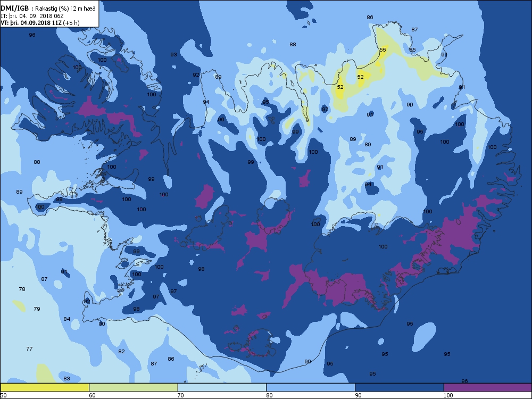This screenshot has height=399, width=532.
Task: Select the light blue 80–90 legend block
Action: [311, 387]
